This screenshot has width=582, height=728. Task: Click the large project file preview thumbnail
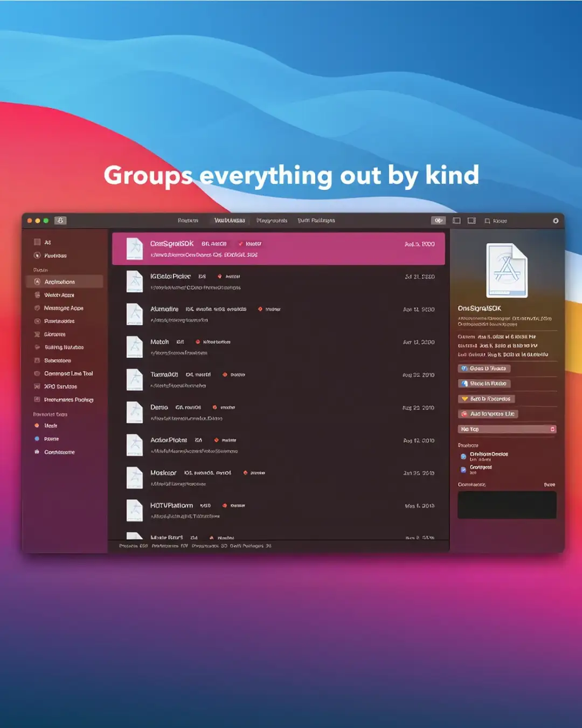(507, 271)
